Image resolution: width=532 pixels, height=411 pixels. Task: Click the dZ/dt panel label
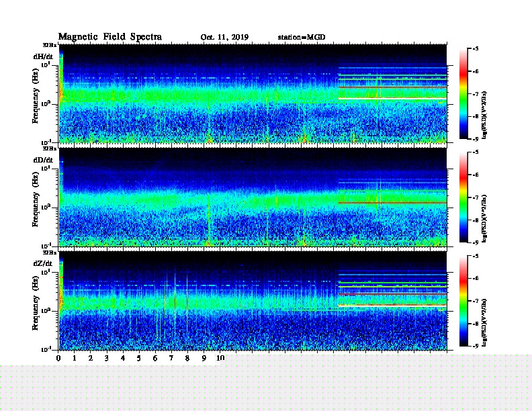coord(43,263)
